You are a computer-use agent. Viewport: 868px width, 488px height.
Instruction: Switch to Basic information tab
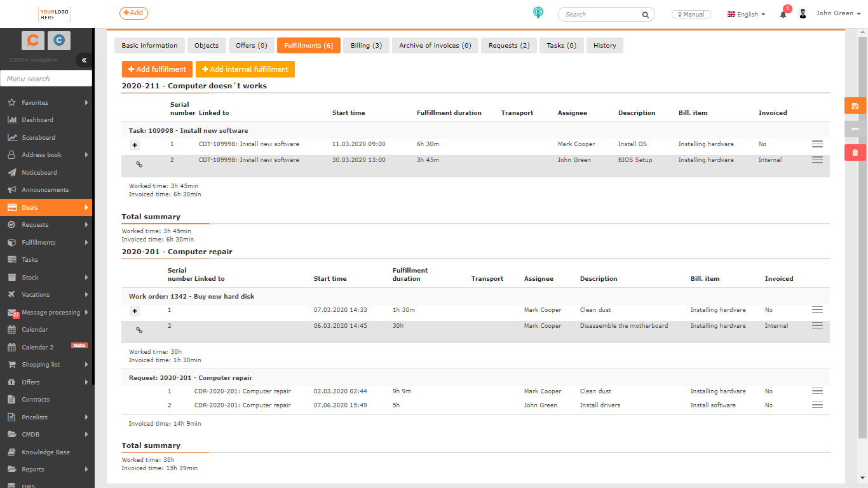[149, 45]
